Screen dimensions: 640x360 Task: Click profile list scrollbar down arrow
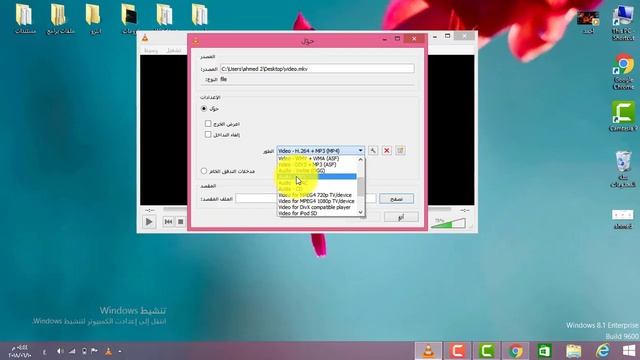click(x=360, y=212)
